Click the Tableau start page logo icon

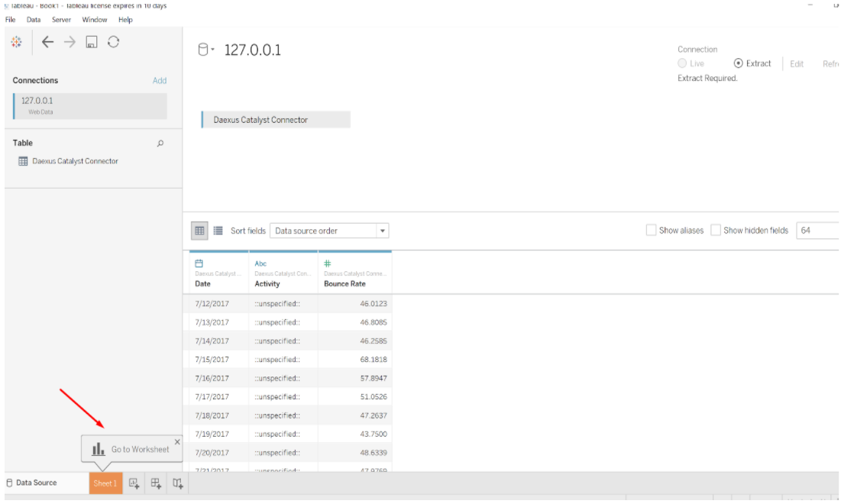point(16,42)
